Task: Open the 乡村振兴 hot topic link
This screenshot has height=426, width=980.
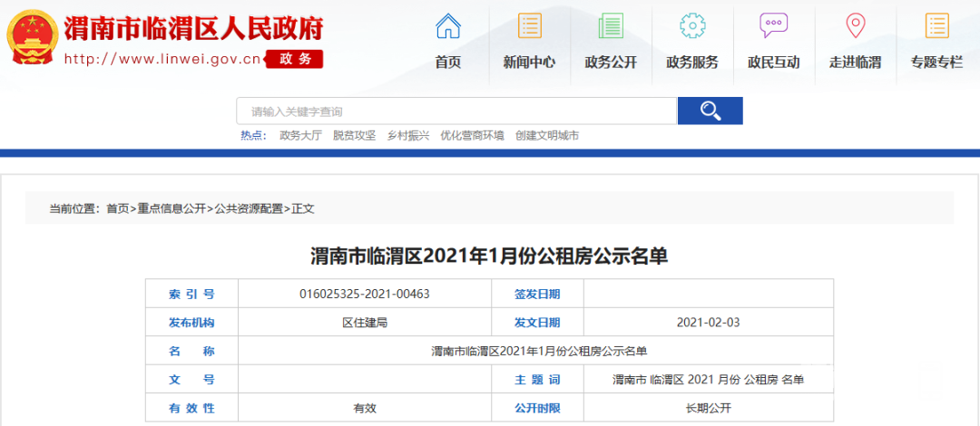Action: click(408, 136)
